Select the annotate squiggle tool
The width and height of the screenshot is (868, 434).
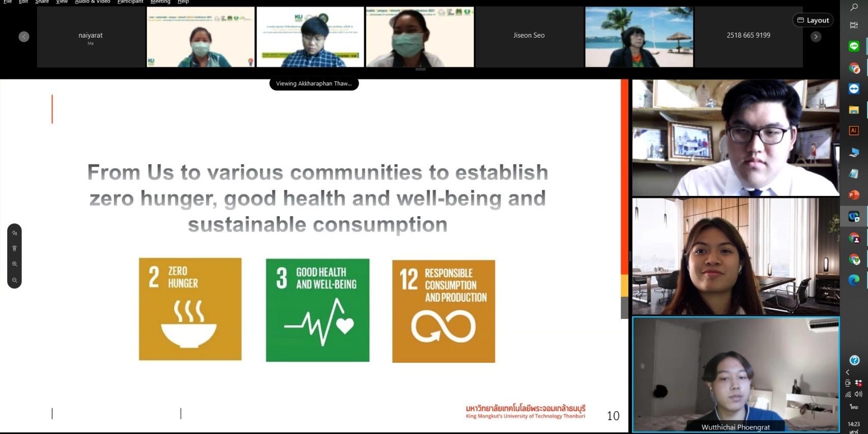click(14, 233)
